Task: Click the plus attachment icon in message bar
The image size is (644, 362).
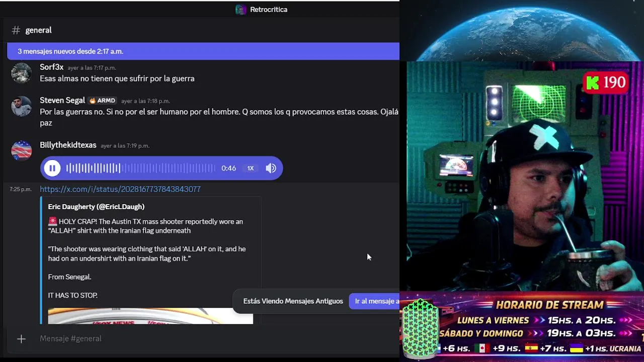Action: [x=21, y=339]
